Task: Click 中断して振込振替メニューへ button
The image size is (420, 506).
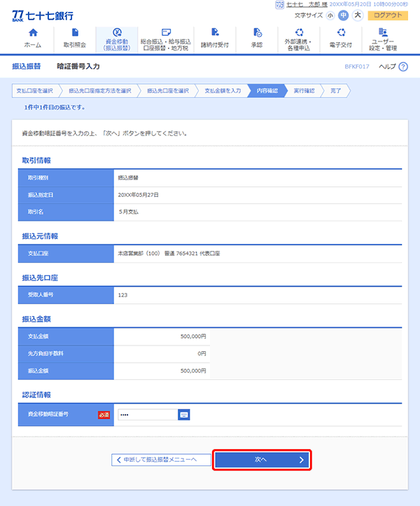Action: click(x=161, y=460)
